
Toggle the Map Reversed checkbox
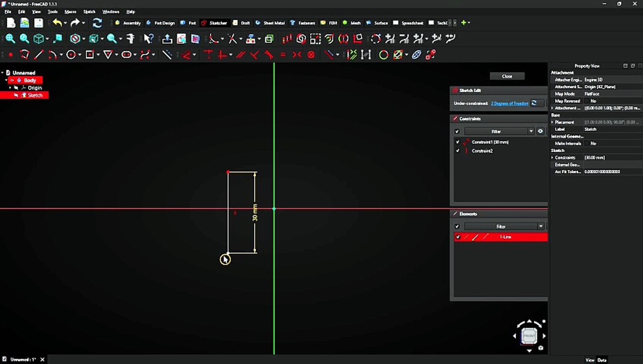587,101
